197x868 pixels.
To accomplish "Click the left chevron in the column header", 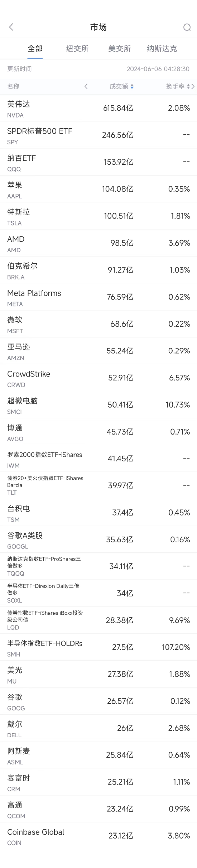I will (86, 86).
